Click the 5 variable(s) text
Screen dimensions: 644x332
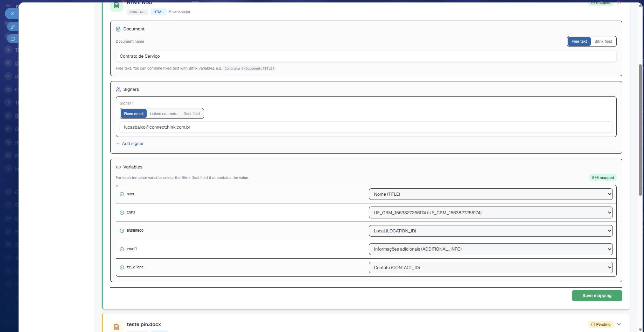click(180, 12)
